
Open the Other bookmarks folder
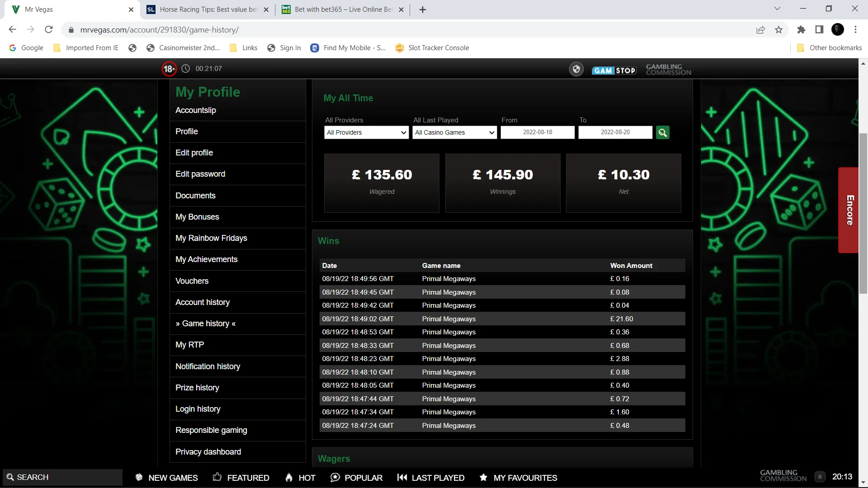[829, 48]
